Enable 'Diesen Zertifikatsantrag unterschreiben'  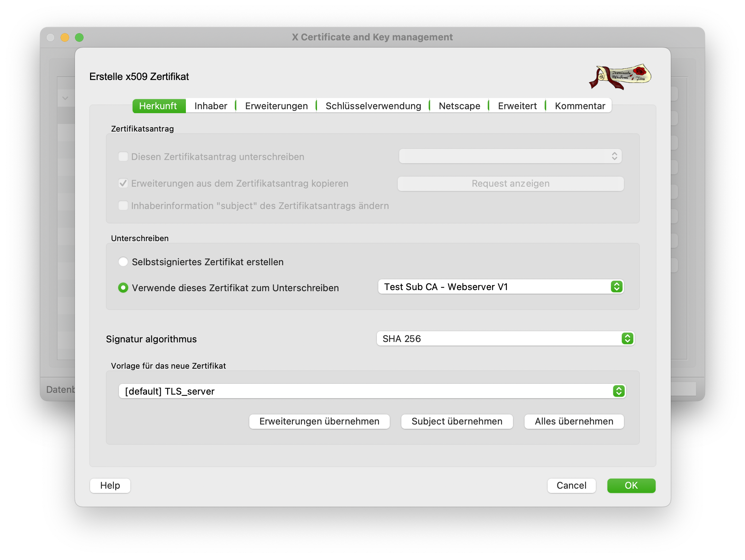123,156
